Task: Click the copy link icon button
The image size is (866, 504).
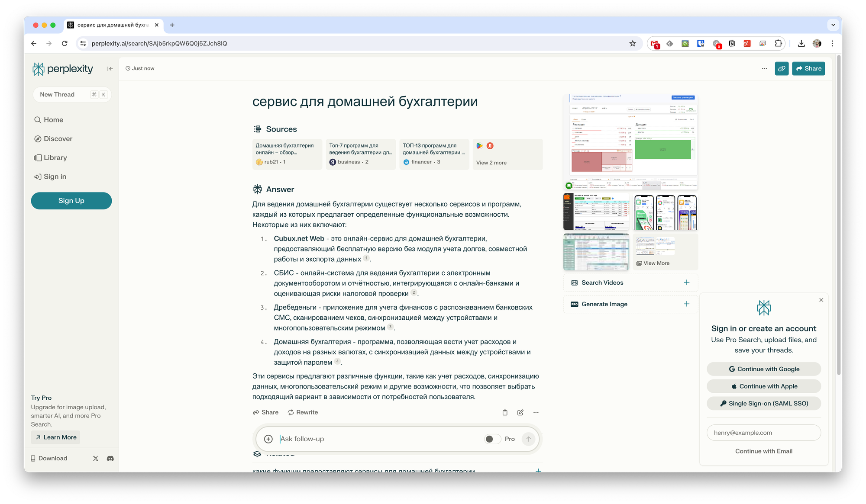Action: coord(782,68)
